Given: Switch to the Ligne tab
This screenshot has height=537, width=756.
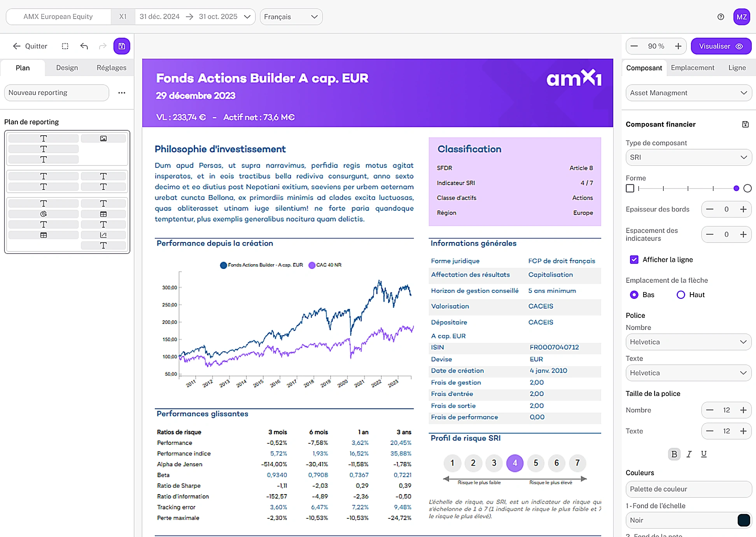Looking at the screenshot, I should (x=737, y=68).
